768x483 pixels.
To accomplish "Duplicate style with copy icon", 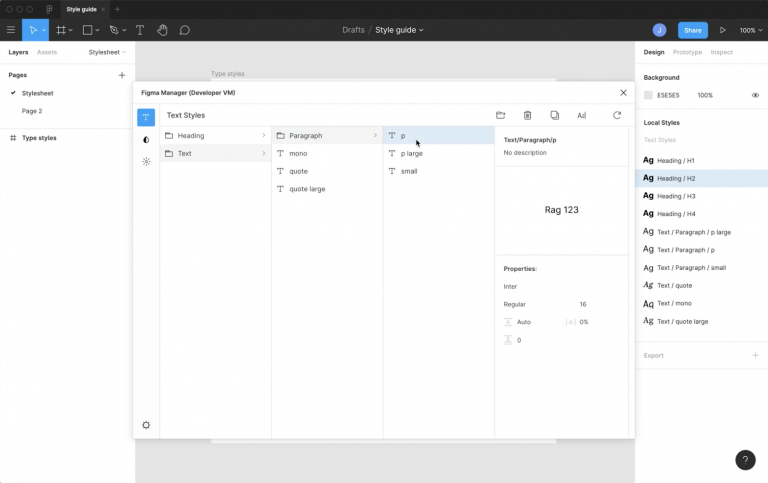I will (x=554, y=115).
